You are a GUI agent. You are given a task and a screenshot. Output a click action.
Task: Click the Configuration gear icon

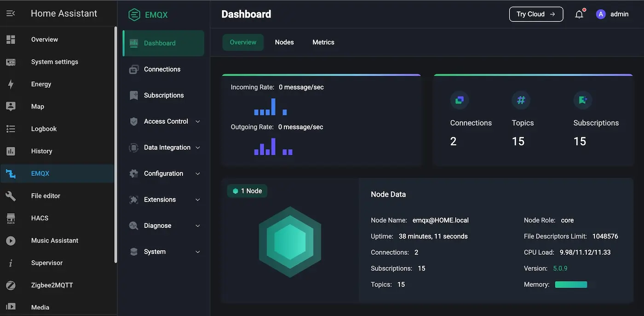(134, 174)
